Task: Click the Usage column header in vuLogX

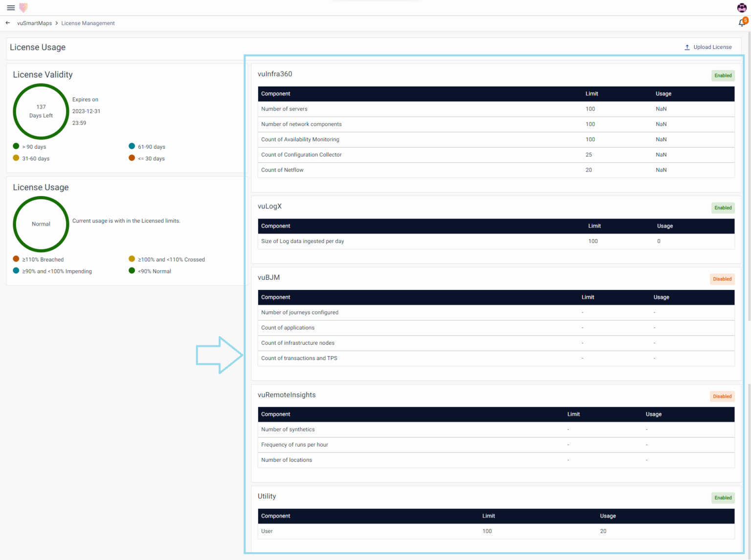Action: [664, 226]
